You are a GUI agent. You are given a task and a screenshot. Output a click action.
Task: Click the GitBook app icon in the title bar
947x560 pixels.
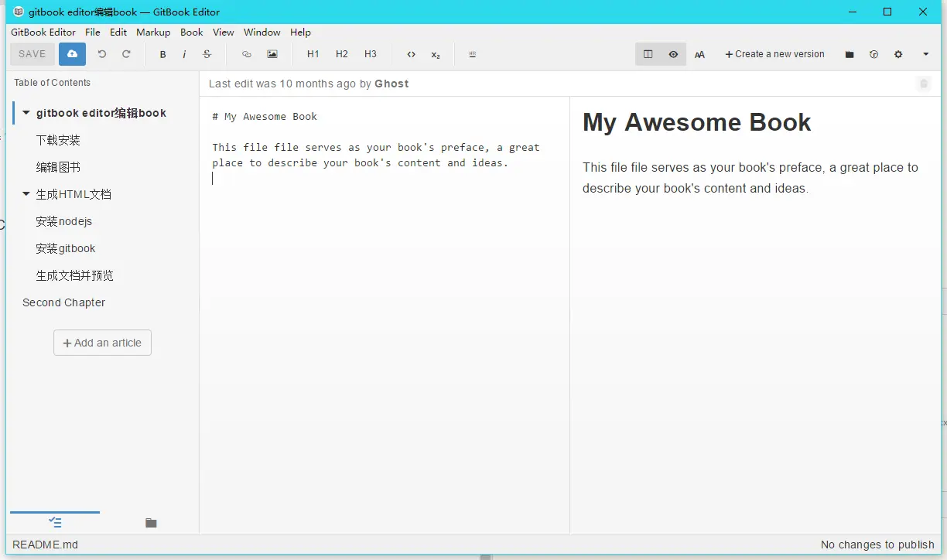tap(19, 12)
